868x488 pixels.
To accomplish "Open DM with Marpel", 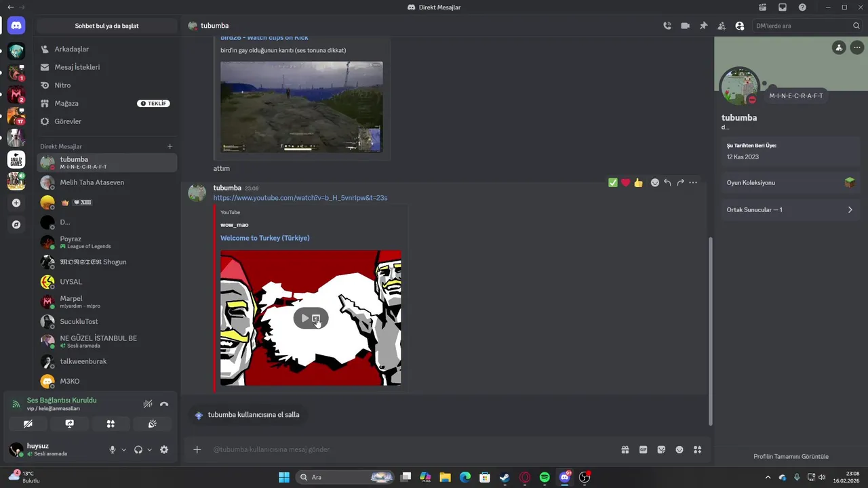I will [107, 302].
